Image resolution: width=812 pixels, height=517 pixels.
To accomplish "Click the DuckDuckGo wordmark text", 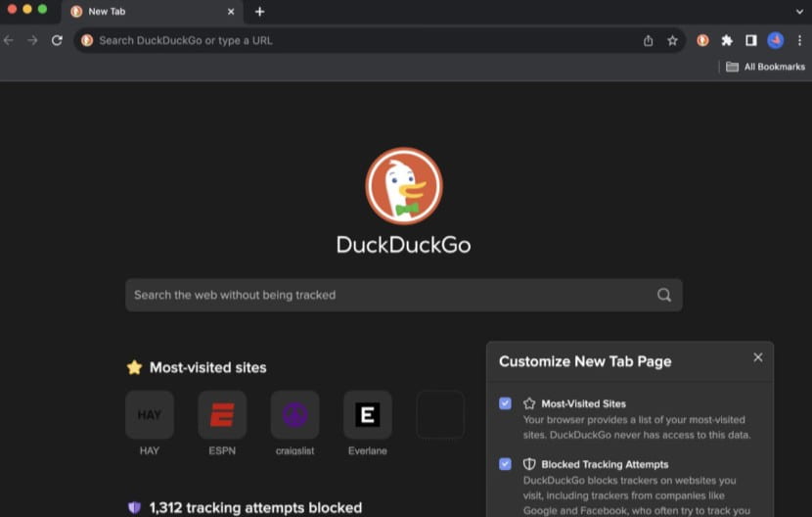I will pos(404,245).
